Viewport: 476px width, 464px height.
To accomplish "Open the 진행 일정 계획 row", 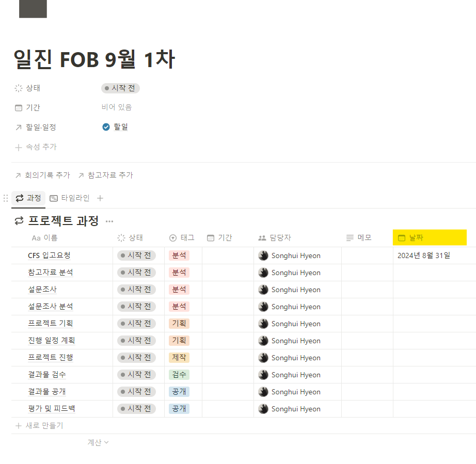I will 51,341.
